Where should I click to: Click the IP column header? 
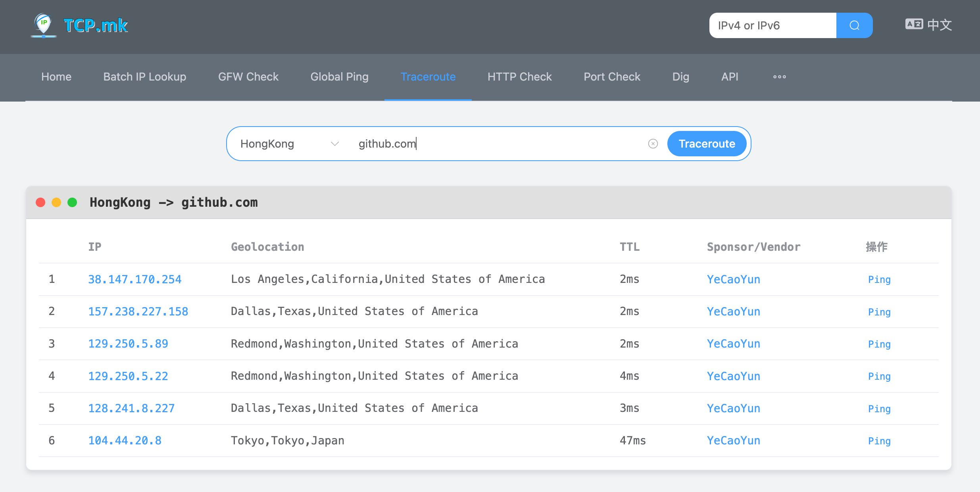tap(95, 247)
